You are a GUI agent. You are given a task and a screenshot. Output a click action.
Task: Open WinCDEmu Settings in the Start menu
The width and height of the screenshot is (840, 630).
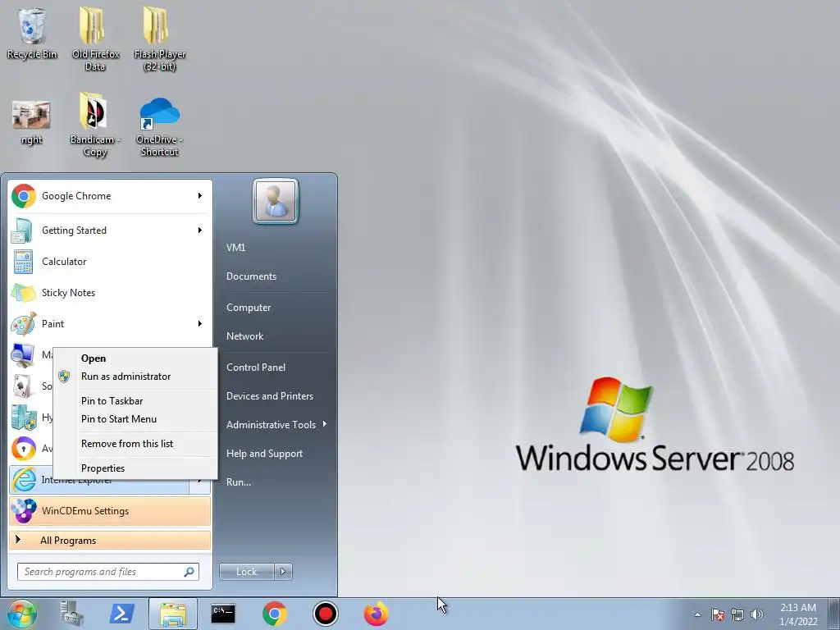(110, 510)
